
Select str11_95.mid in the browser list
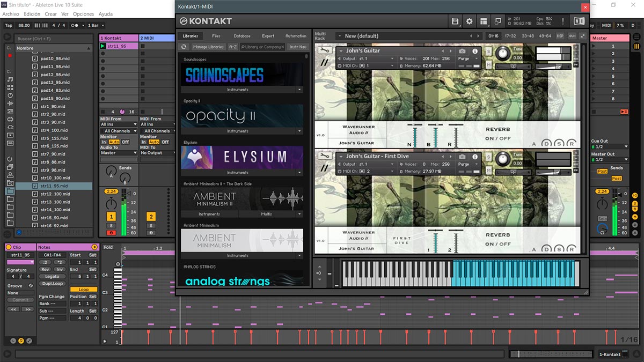pos(54,186)
